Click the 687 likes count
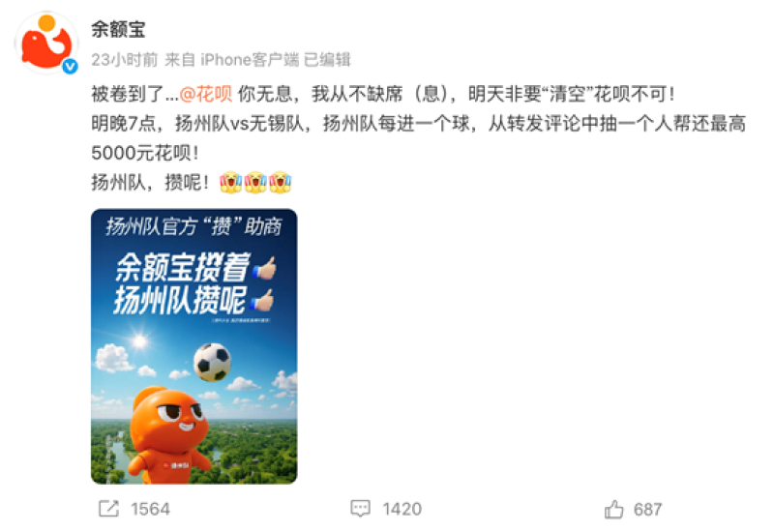Viewport: 774px width, 532px height. click(647, 509)
